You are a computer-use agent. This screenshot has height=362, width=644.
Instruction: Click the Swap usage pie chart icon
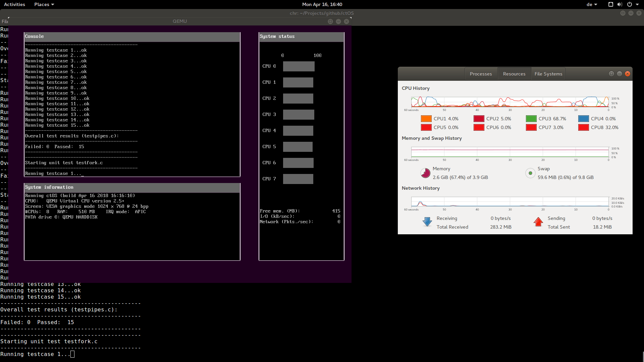click(x=530, y=173)
